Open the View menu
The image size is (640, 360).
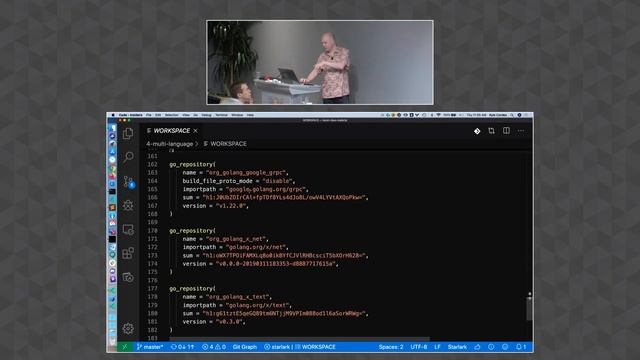pyautogui.click(x=186, y=115)
